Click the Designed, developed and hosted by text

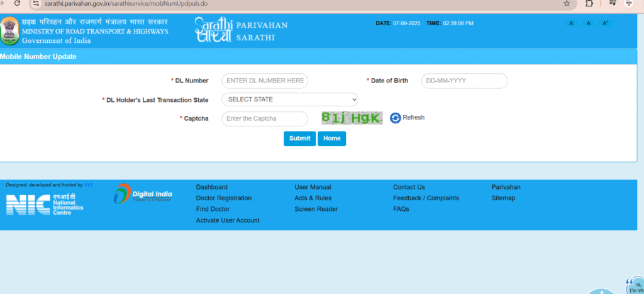[x=45, y=185]
